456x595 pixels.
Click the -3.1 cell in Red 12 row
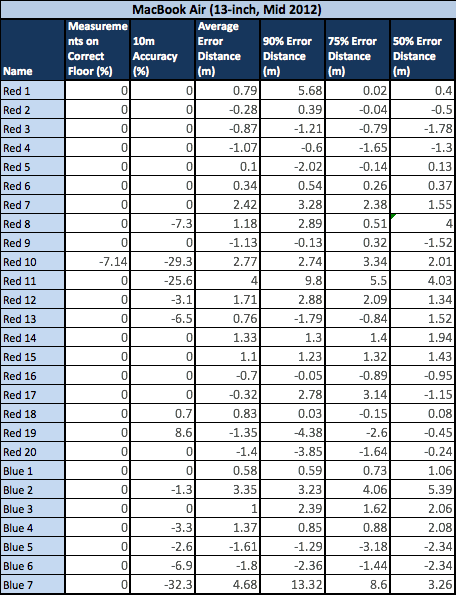[162, 299]
